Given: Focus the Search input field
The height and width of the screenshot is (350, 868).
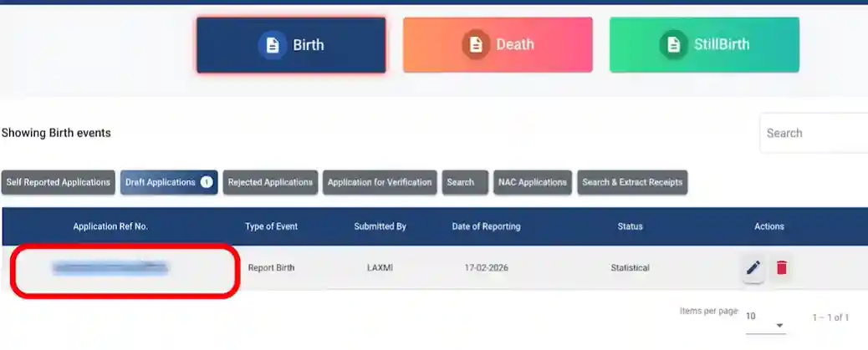Looking at the screenshot, I should coord(814,134).
